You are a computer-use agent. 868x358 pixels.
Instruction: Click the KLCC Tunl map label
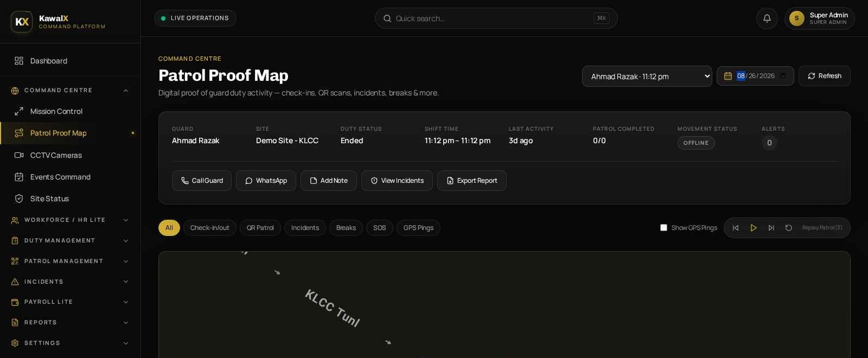pyautogui.click(x=333, y=308)
